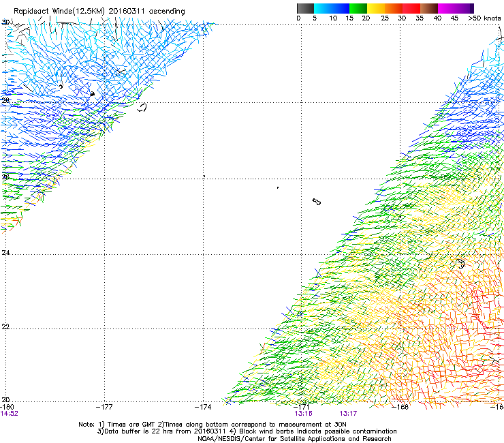
Task: Click the legend label '40'
Action: [437, 18]
